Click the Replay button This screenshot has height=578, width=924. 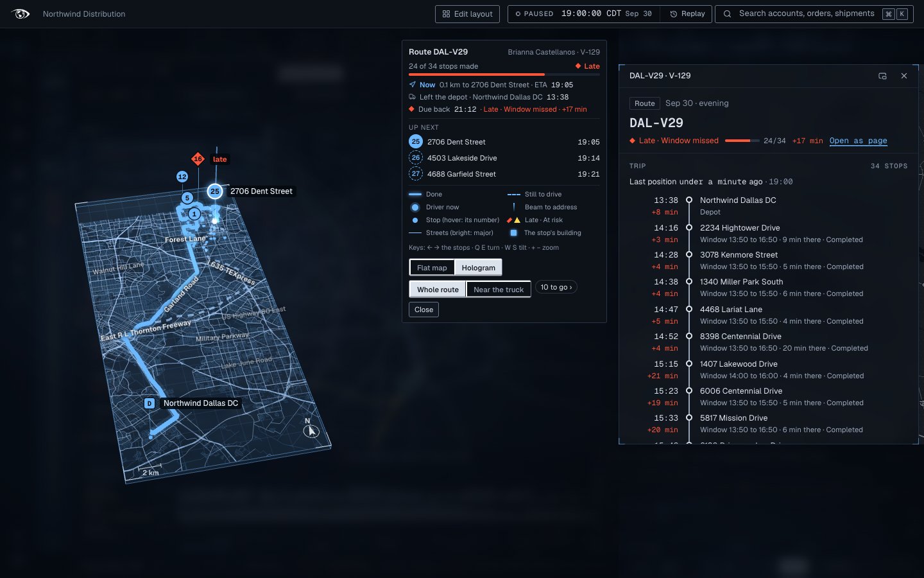coord(687,14)
